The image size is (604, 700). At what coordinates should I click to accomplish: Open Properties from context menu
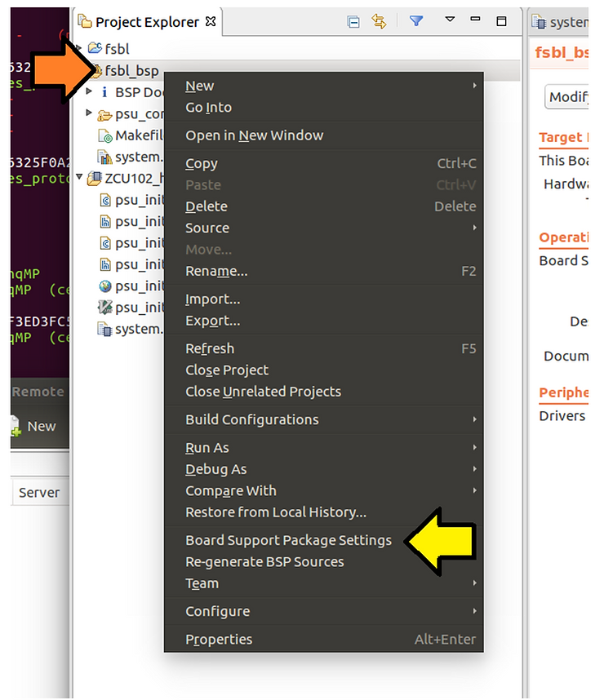(x=324, y=640)
